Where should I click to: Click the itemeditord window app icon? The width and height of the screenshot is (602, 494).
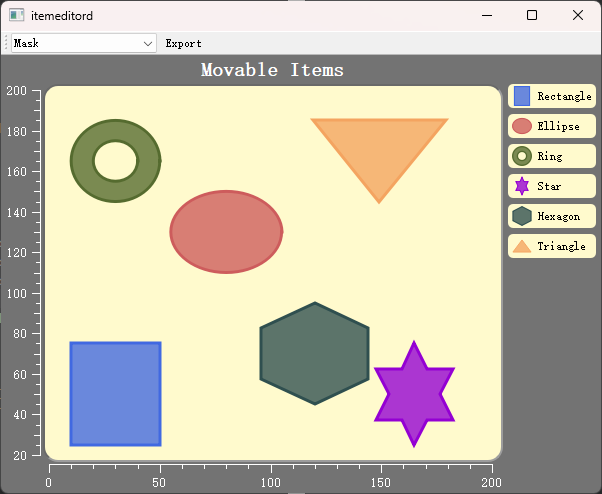tap(17, 15)
